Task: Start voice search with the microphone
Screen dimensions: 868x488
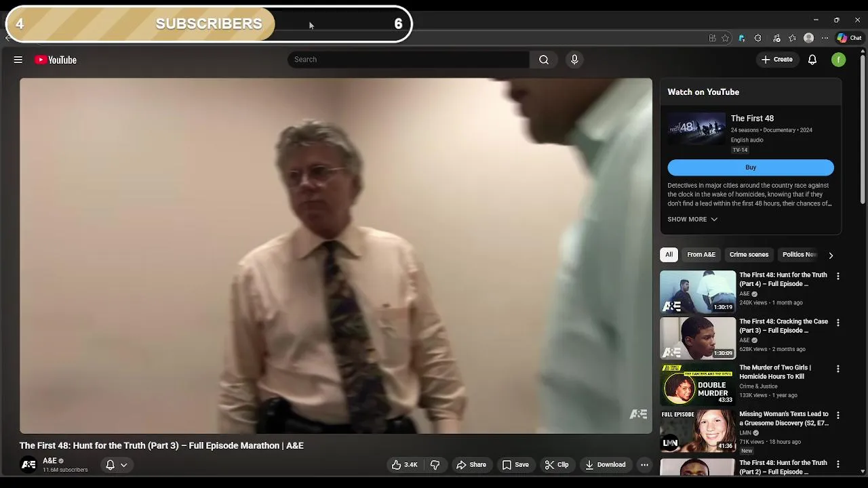Action: (574, 60)
